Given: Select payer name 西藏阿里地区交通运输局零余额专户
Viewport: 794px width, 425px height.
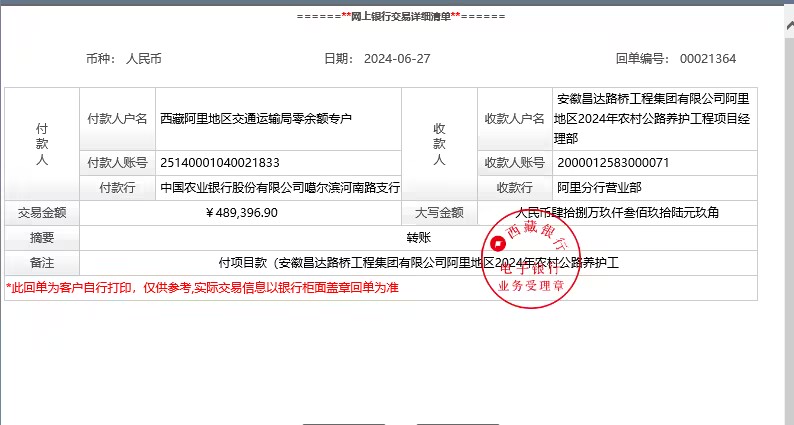Looking at the screenshot, I should coord(256,118).
